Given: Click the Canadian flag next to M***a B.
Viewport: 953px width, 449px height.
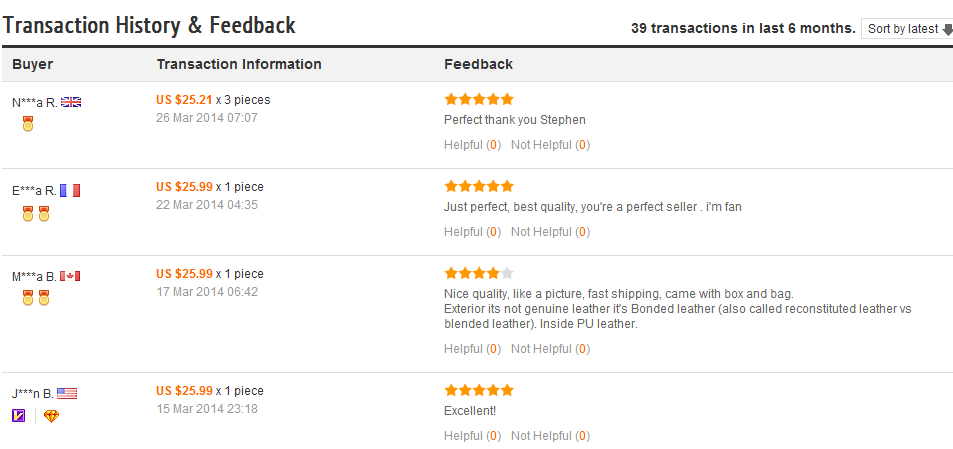Looking at the screenshot, I should (70, 276).
